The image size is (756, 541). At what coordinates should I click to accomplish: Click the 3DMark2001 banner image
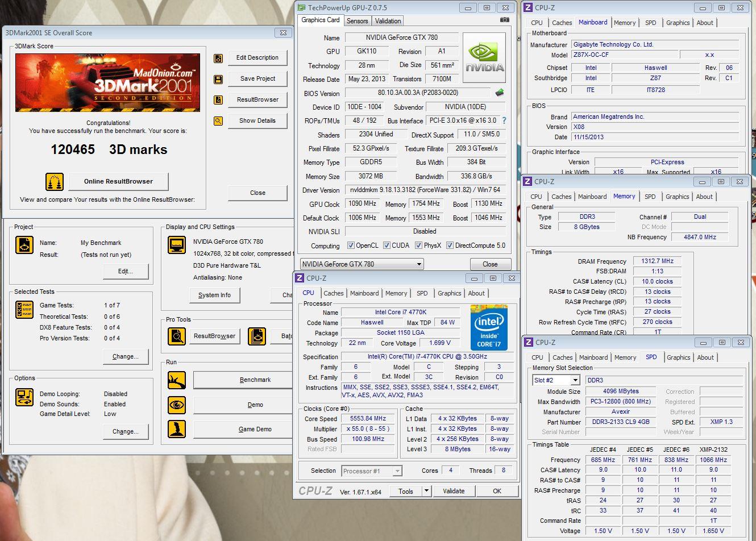coord(108,83)
